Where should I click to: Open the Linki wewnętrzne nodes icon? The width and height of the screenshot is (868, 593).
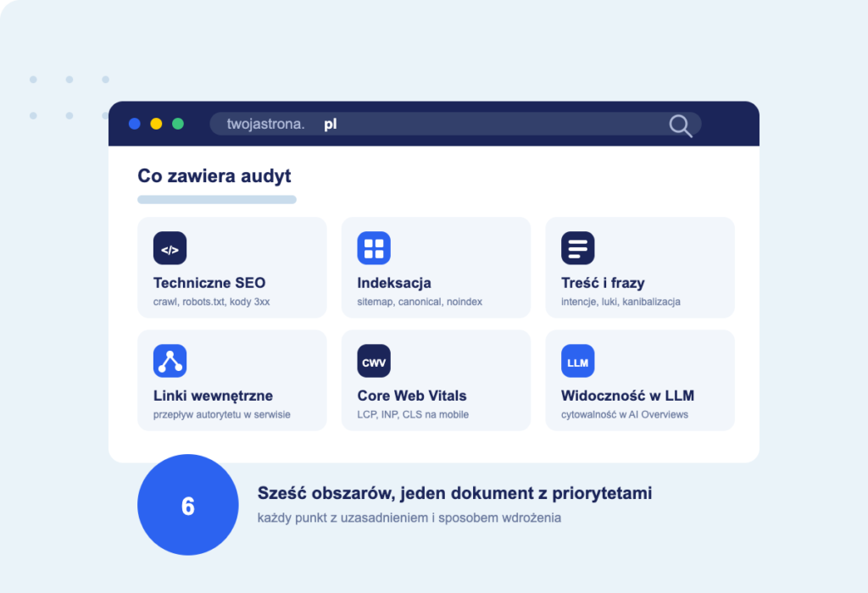(170, 361)
